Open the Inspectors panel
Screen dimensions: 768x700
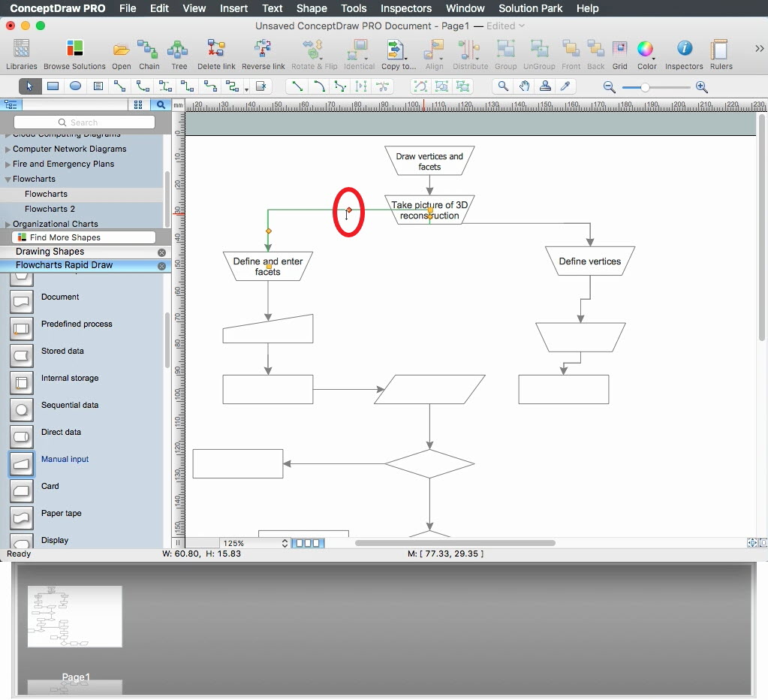tap(683, 50)
